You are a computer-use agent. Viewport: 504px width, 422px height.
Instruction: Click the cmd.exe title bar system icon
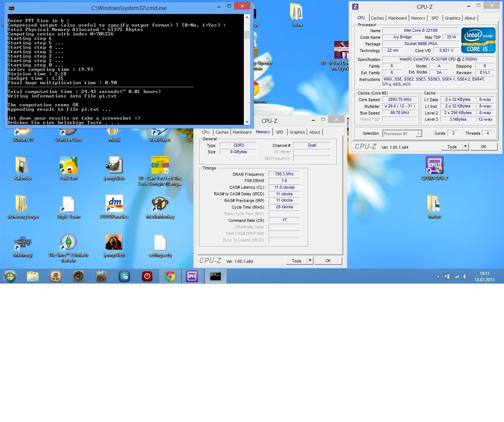(11, 7)
